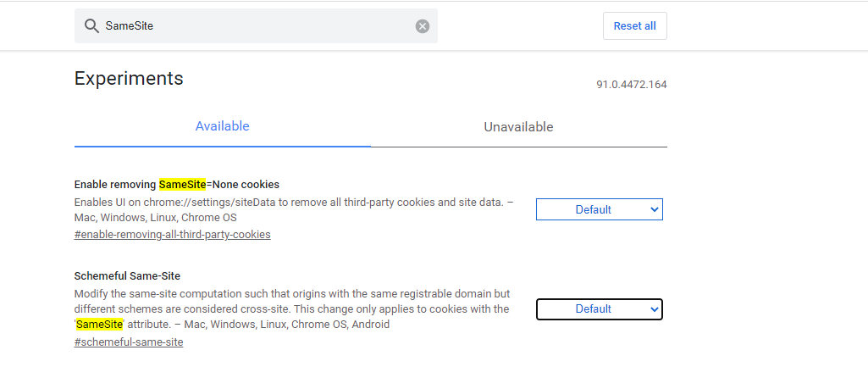The height and width of the screenshot is (389, 868).
Task: Open the Unavailable tab
Action: click(518, 127)
